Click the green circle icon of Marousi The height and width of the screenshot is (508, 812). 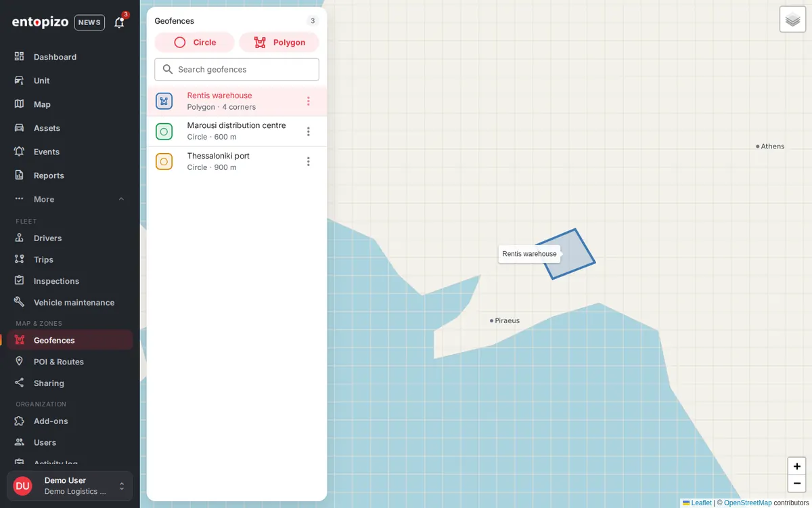(x=164, y=131)
